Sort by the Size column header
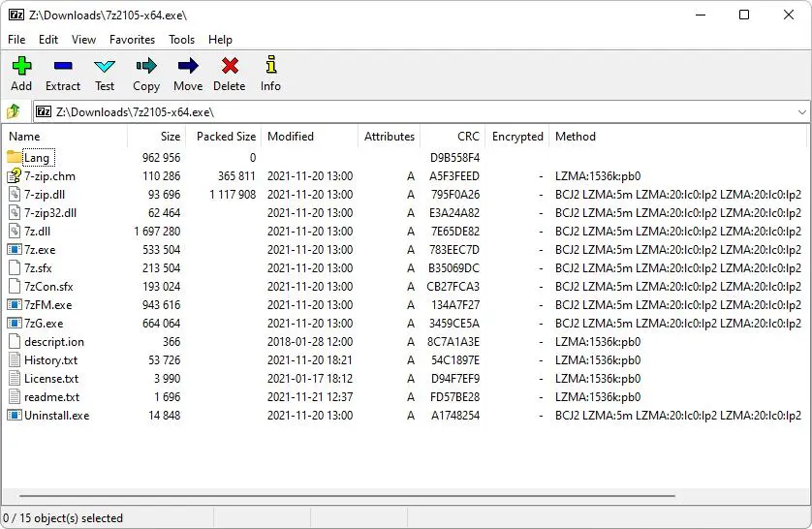Image resolution: width=812 pixels, height=529 pixels. click(156, 137)
